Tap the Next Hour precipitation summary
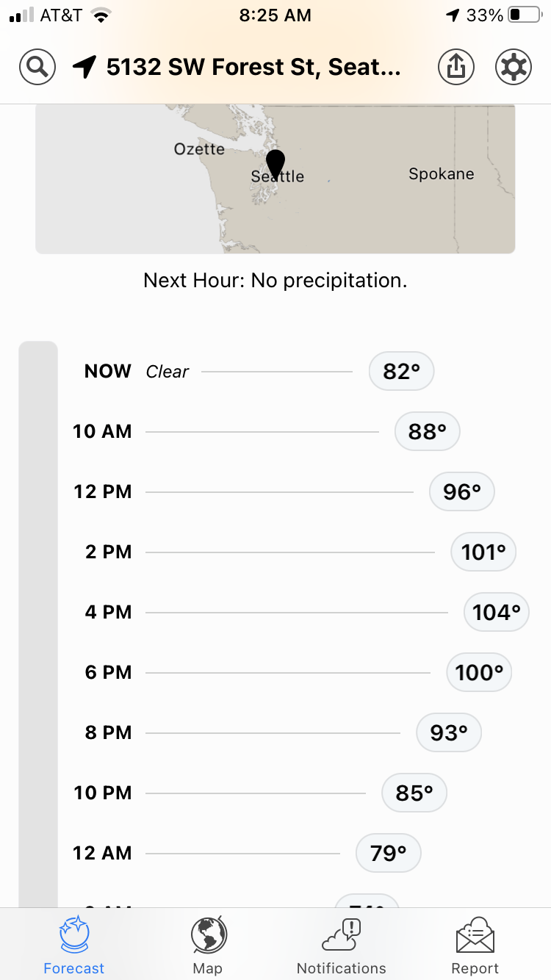The image size is (551, 980). (x=275, y=281)
